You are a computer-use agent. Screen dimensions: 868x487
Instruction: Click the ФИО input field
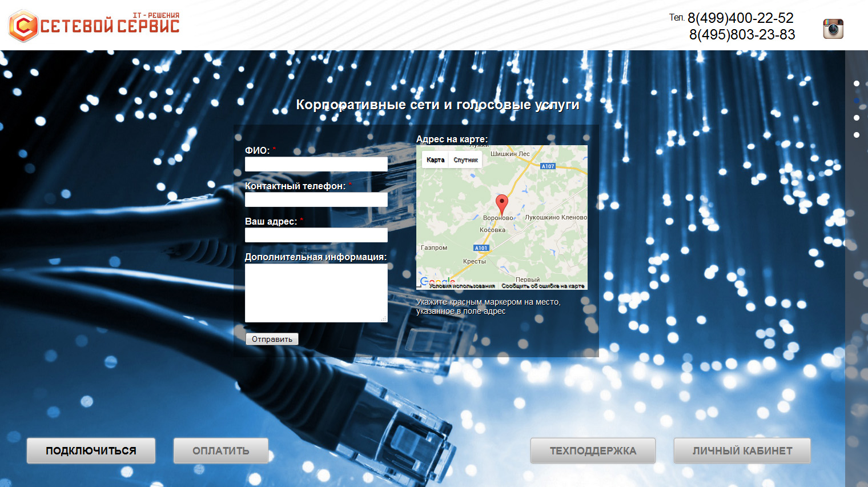point(316,165)
